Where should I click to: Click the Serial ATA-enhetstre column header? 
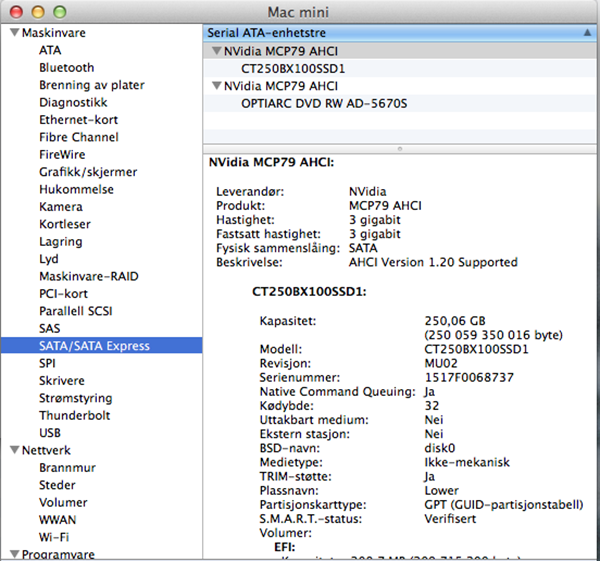[399, 33]
